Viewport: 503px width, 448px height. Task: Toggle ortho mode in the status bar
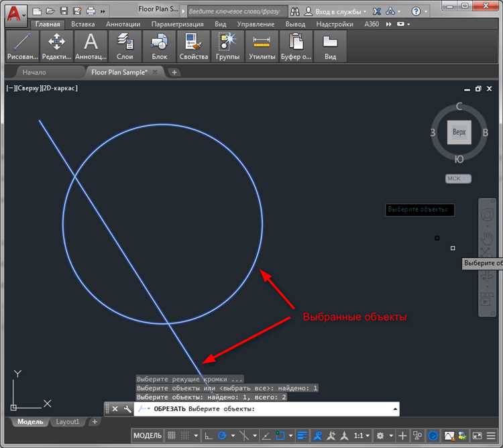[209, 435]
